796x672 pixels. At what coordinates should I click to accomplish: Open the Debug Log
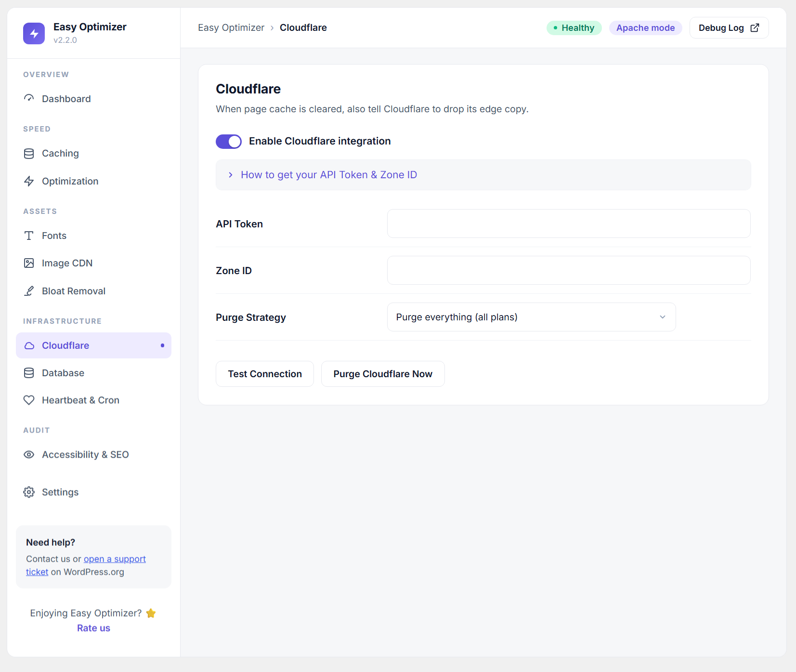pyautogui.click(x=729, y=28)
